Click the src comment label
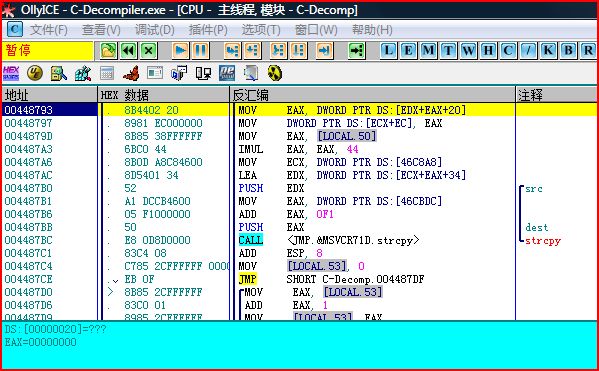The width and height of the screenshot is (599, 371). point(534,189)
